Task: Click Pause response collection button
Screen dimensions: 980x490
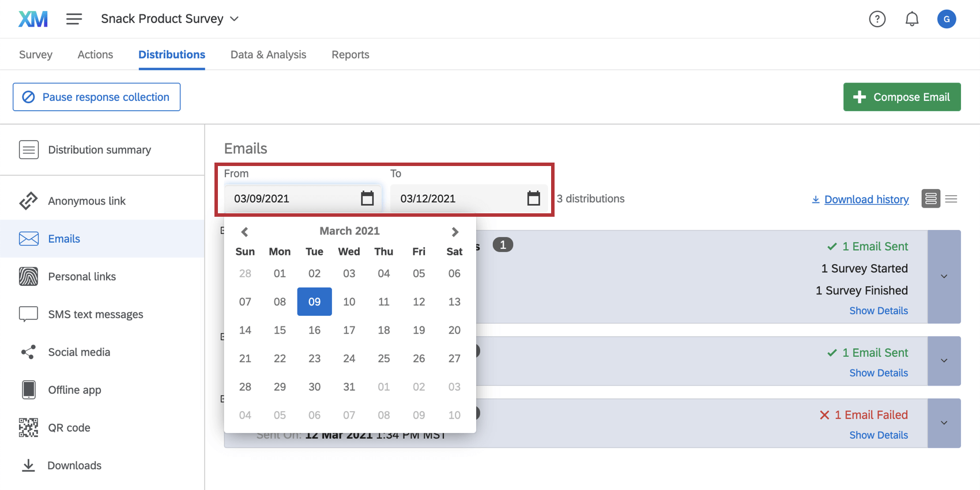Action: tap(96, 97)
